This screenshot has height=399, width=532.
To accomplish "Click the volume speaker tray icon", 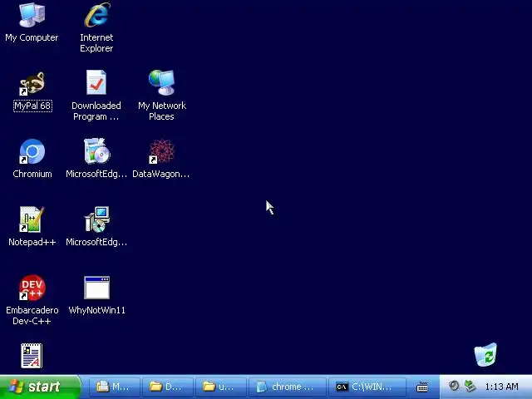I will (x=454, y=386).
